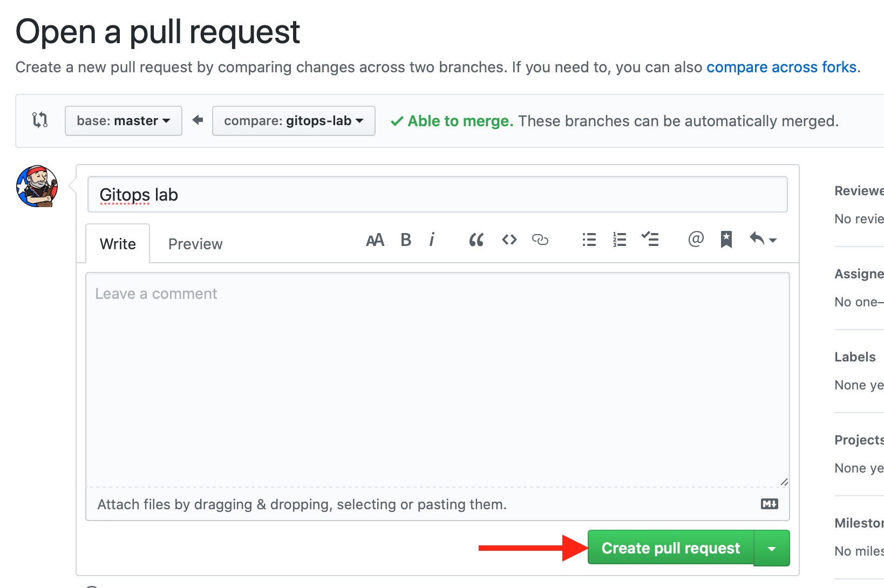
Task: Reference an issue with bookmark icon
Action: coord(726,240)
